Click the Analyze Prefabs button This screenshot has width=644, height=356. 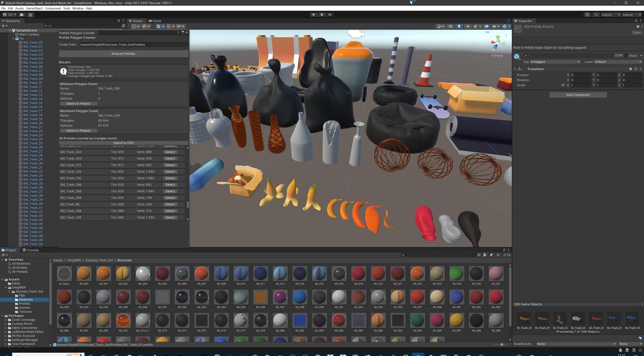pos(123,54)
